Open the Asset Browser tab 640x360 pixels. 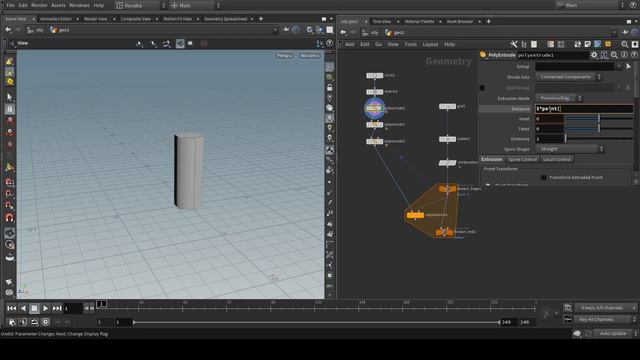pyautogui.click(x=460, y=21)
